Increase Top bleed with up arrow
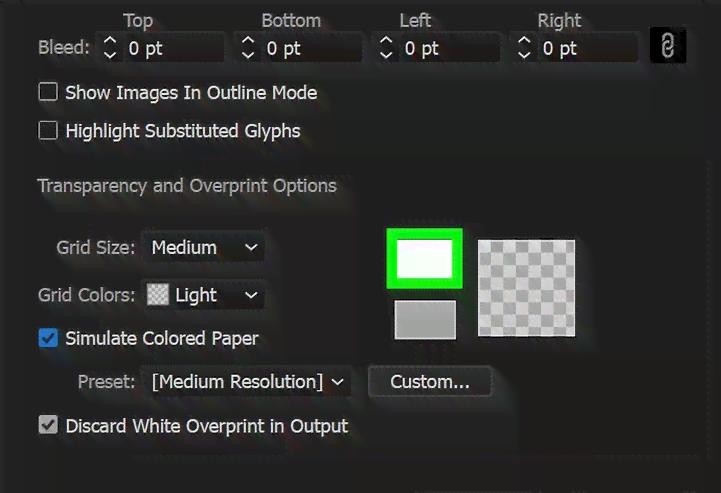The height and width of the screenshot is (493, 721). (x=110, y=40)
